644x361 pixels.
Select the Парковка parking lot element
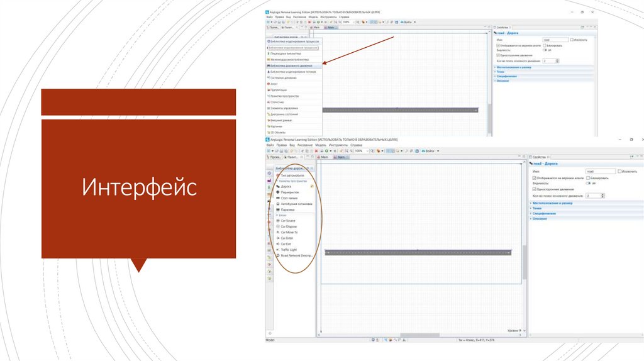click(287, 209)
